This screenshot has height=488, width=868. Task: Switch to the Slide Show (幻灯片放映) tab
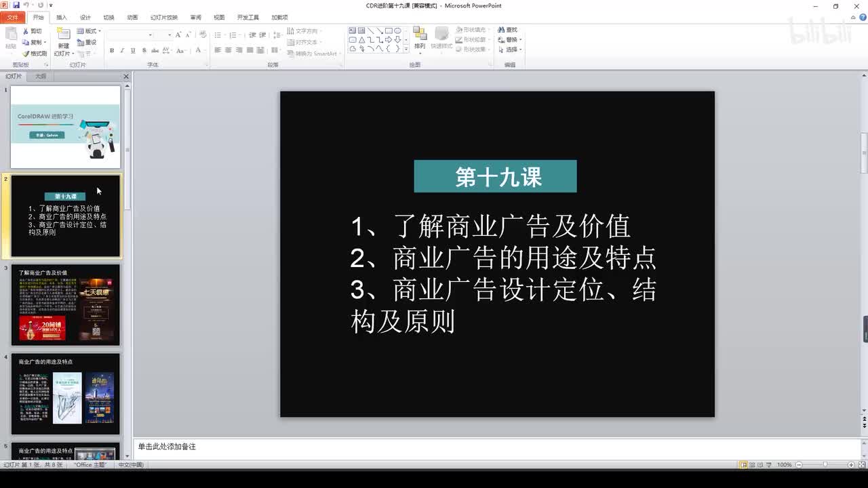pyautogui.click(x=164, y=18)
